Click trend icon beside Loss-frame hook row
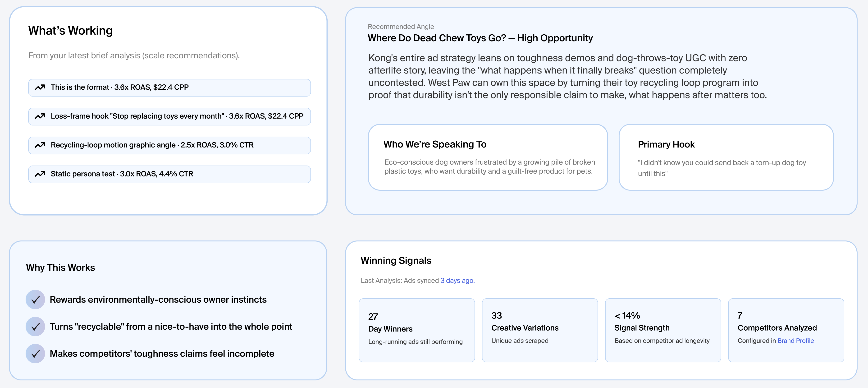Image resolution: width=868 pixels, height=388 pixels. pos(40,116)
